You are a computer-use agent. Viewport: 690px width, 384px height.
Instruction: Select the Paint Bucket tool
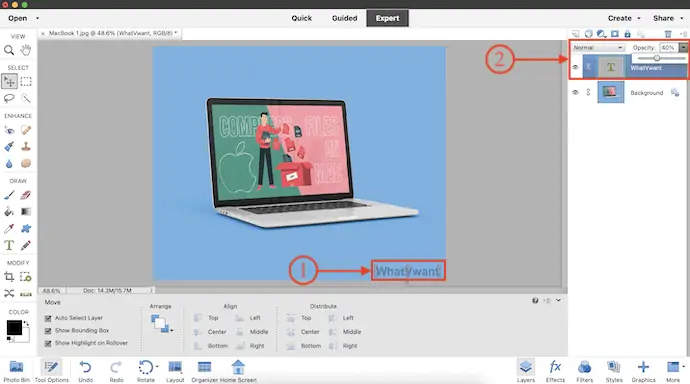coord(9,212)
